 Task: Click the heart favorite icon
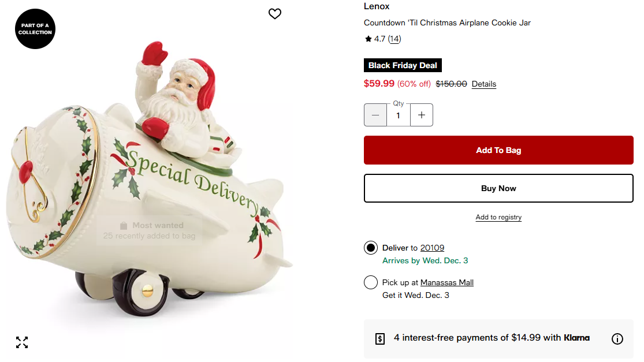(x=275, y=14)
